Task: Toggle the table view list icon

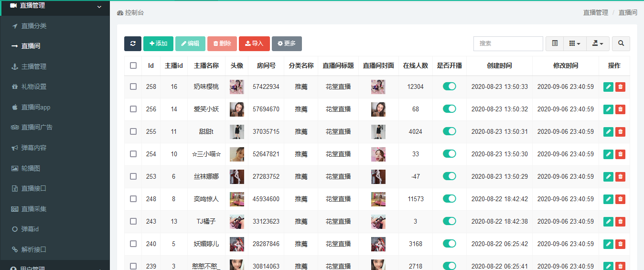Action: click(x=555, y=43)
